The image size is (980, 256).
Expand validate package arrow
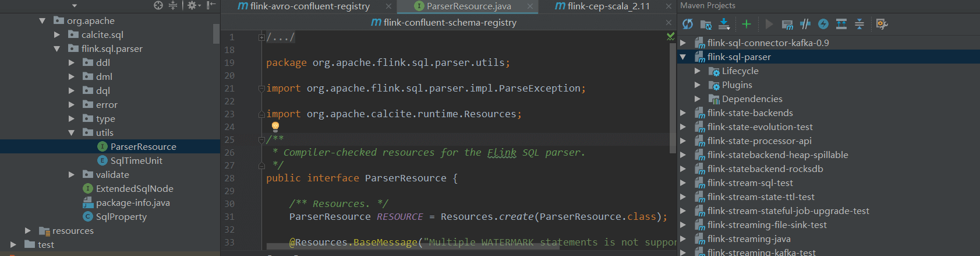click(x=71, y=174)
